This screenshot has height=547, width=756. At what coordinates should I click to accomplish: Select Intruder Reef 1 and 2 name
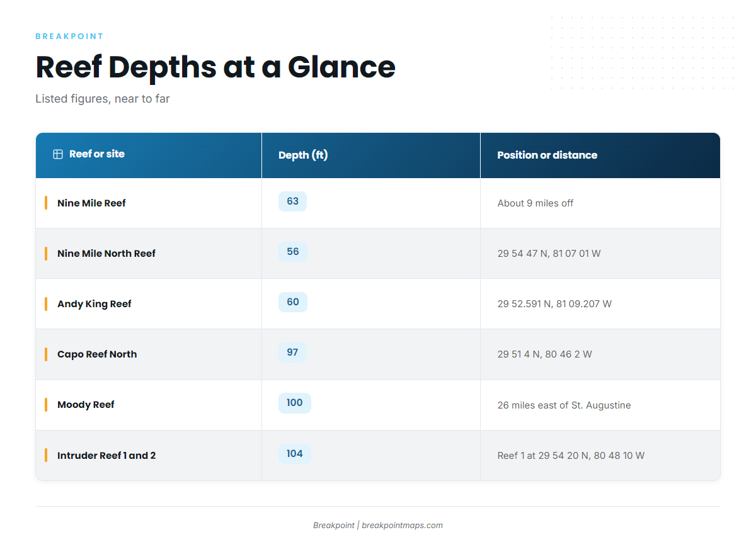(106, 455)
